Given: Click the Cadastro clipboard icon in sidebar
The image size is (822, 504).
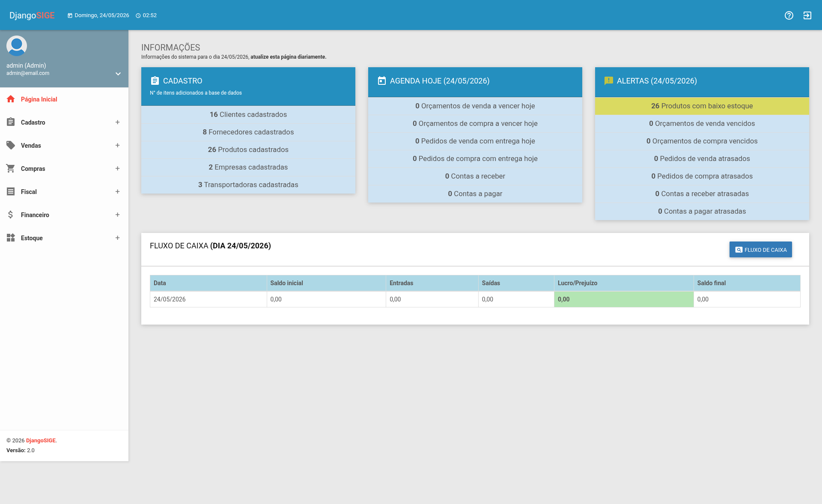Looking at the screenshot, I should pos(11,122).
